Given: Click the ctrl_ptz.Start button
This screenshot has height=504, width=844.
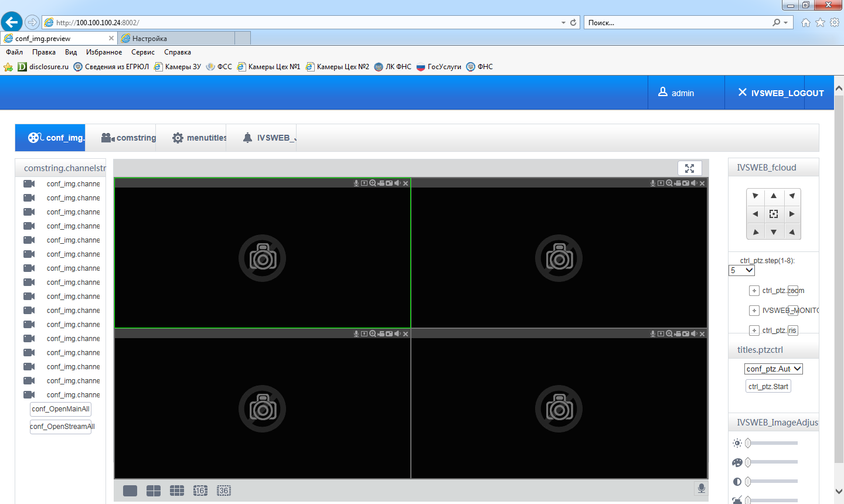Looking at the screenshot, I should [x=768, y=387].
